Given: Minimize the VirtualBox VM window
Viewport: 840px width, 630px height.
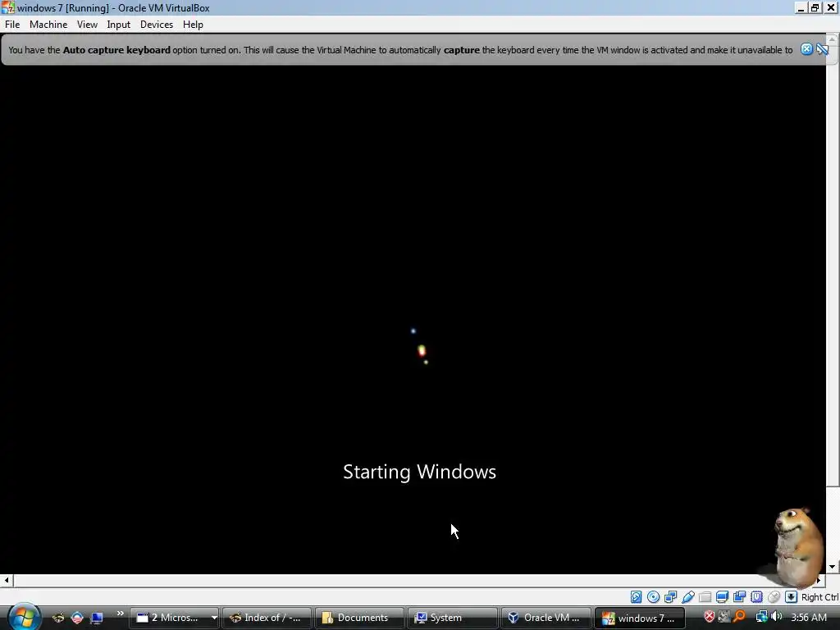Looking at the screenshot, I should [x=801, y=7].
